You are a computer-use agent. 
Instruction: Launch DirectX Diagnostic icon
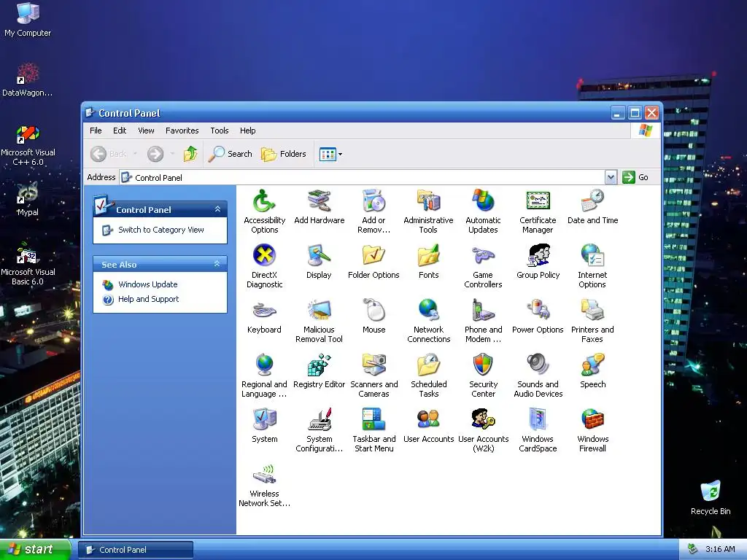pos(264,265)
